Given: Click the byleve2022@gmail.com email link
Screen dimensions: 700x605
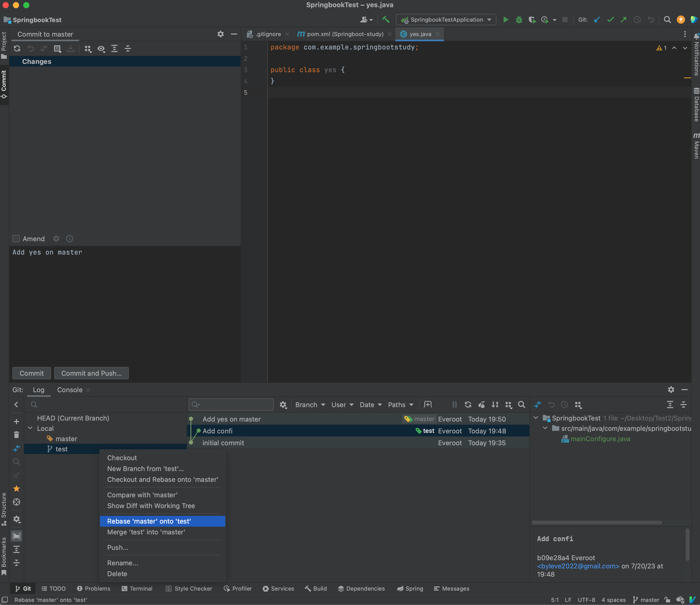Looking at the screenshot, I should click(578, 566).
